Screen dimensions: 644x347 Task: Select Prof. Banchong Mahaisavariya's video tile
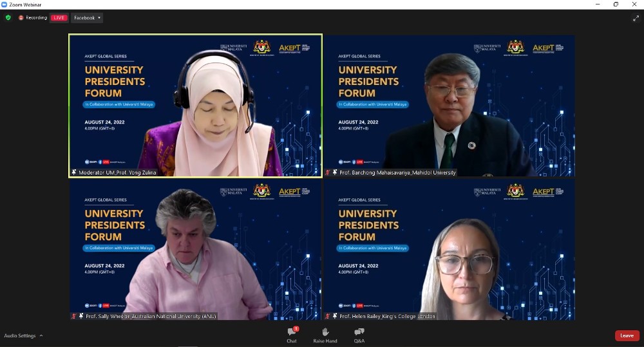[449, 103]
